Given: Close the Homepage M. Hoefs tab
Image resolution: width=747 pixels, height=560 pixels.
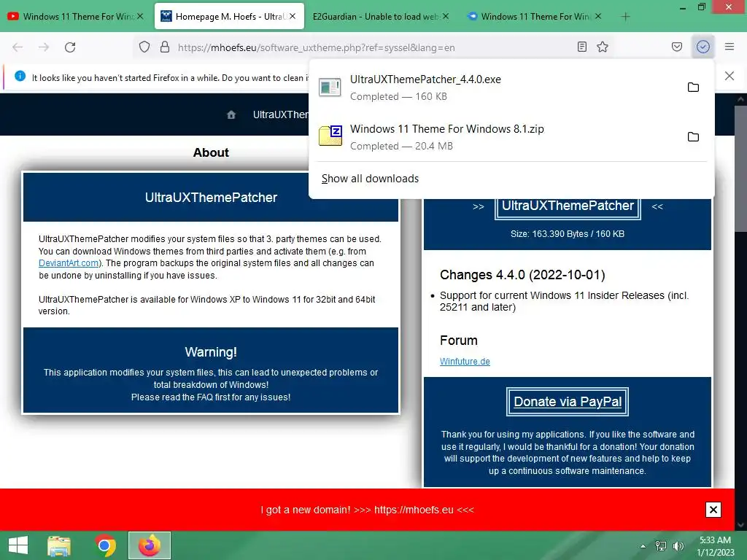Looking at the screenshot, I should [x=293, y=16].
